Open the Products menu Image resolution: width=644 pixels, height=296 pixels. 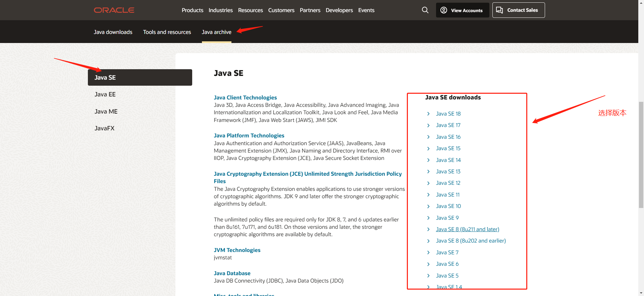[x=193, y=10]
